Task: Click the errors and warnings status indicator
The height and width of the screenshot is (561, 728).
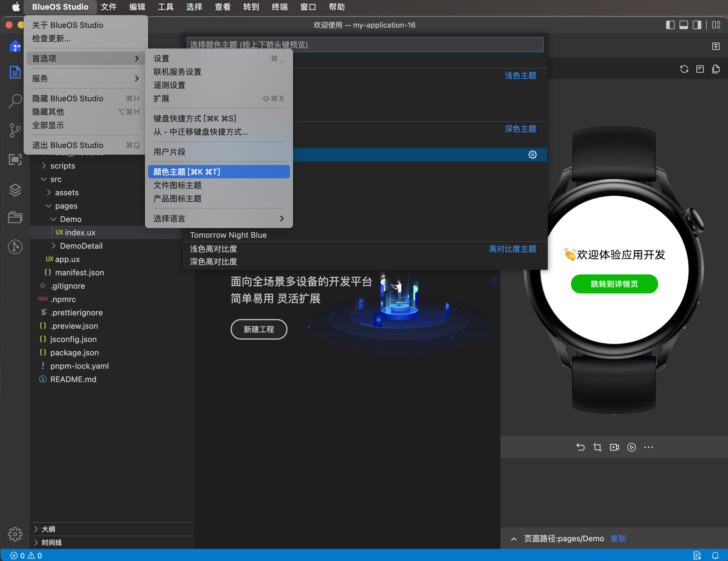Action: coord(26,555)
